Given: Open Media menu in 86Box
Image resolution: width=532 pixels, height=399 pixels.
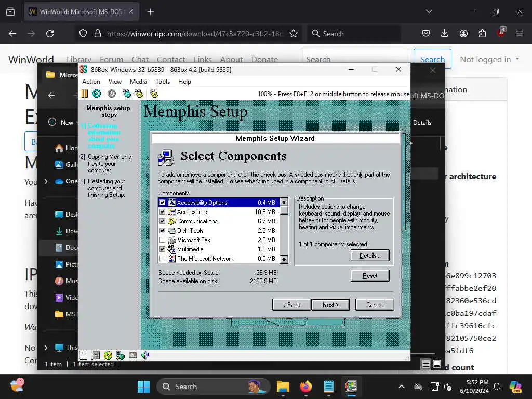Looking at the screenshot, I should [138, 82].
